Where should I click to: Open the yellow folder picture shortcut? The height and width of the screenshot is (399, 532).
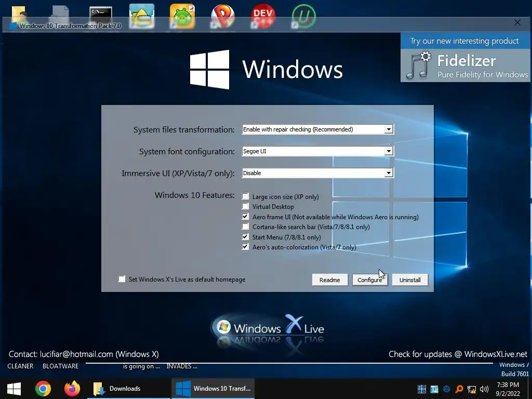click(x=142, y=16)
